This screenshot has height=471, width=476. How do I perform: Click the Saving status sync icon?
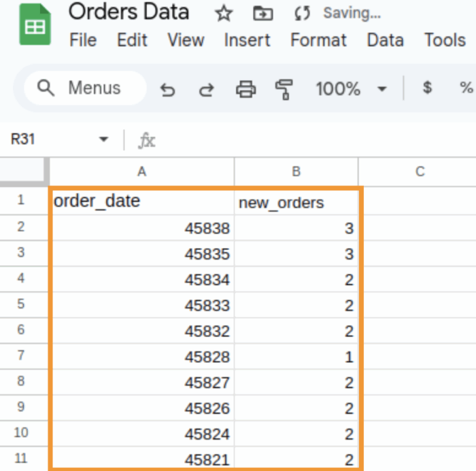coord(303,14)
